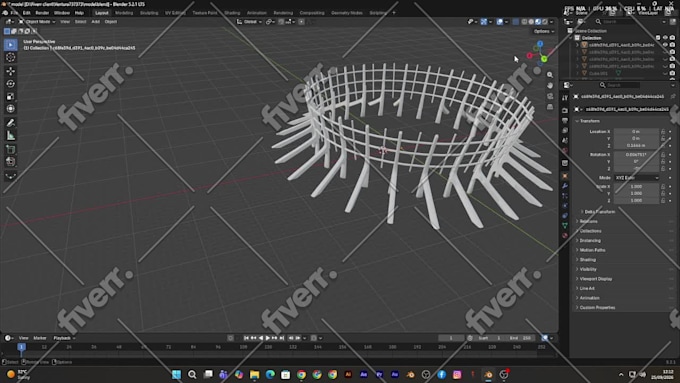
Task: Switch orthographic/perspective view icon
Action: (x=550, y=107)
